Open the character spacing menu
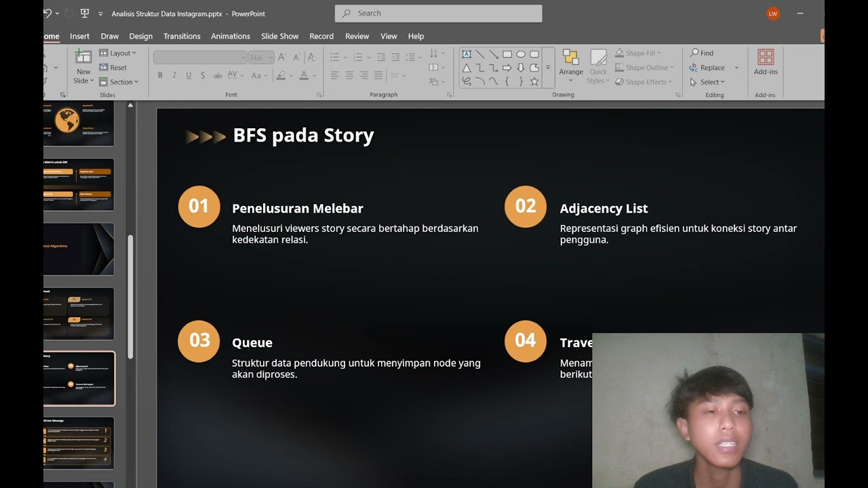Image resolution: width=868 pixels, height=488 pixels. pyautogui.click(x=236, y=75)
